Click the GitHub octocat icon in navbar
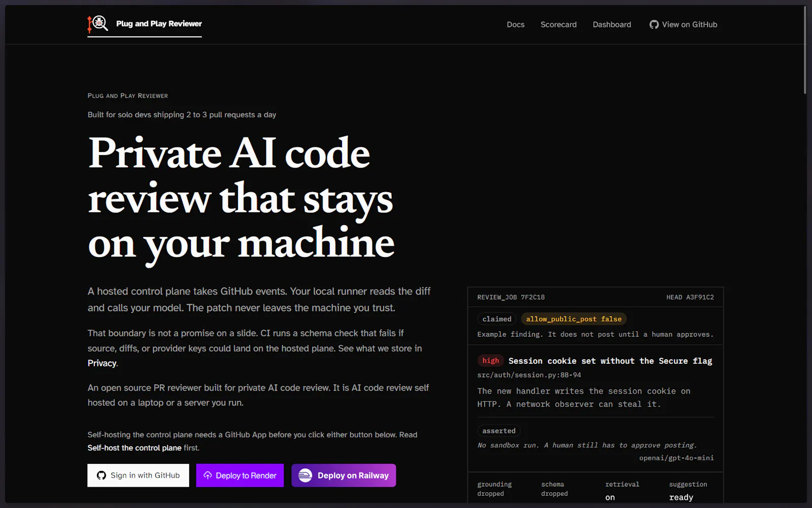 [654, 24]
